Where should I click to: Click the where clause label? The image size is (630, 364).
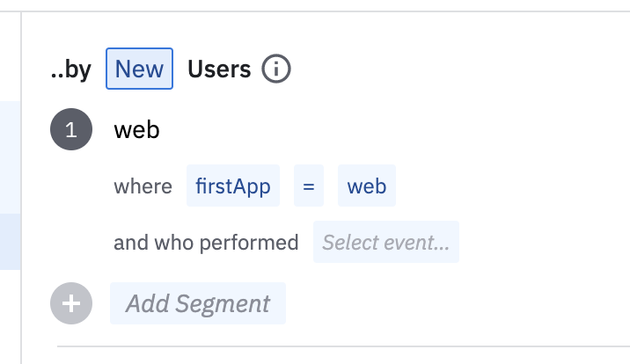[143, 186]
